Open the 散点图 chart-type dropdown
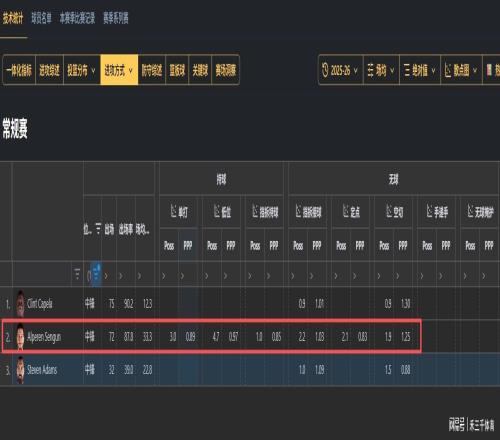The width and height of the screenshot is (500, 440). [461, 70]
